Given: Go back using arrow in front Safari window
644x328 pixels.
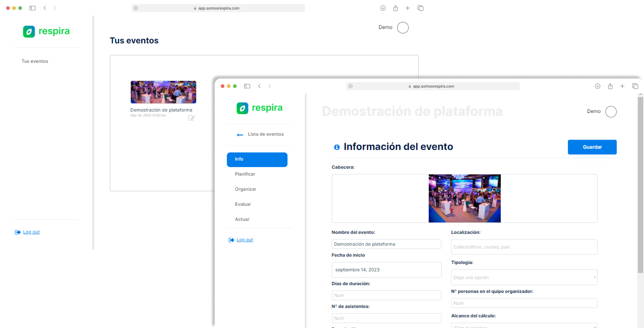Looking at the screenshot, I should click(260, 86).
